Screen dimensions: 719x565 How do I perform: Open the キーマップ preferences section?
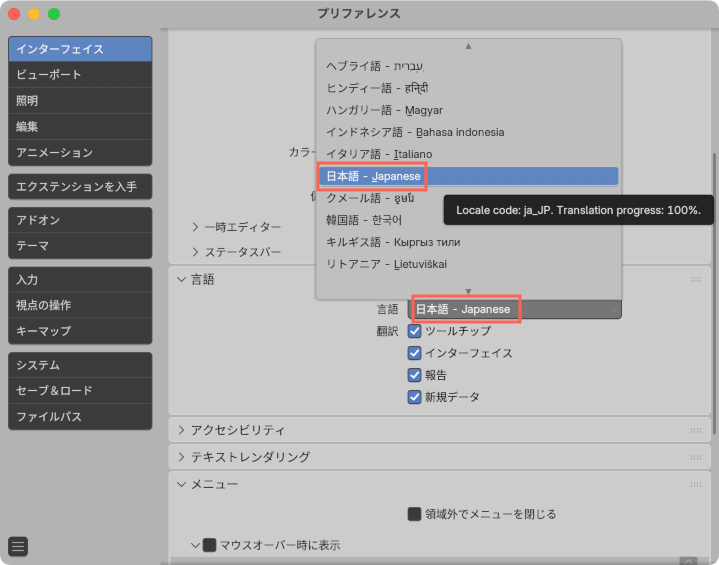[80, 331]
